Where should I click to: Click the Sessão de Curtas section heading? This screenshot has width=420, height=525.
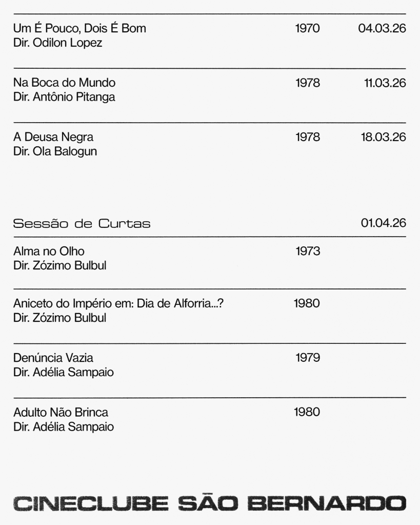pyautogui.click(x=82, y=224)
